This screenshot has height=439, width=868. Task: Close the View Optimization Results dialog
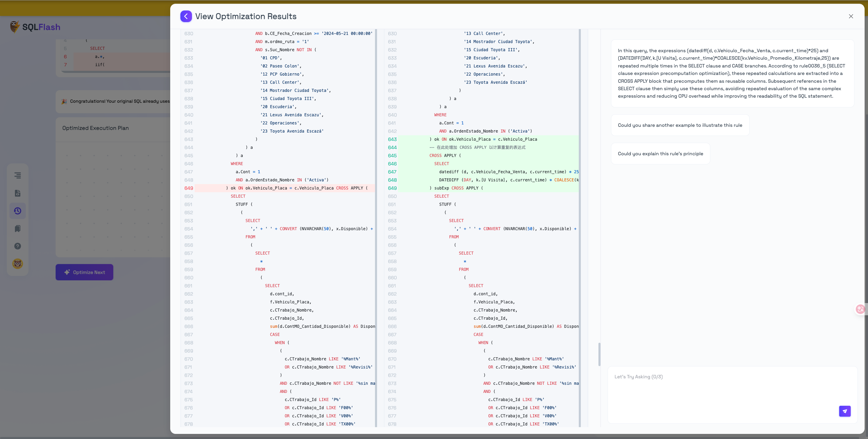click(851, 16)
